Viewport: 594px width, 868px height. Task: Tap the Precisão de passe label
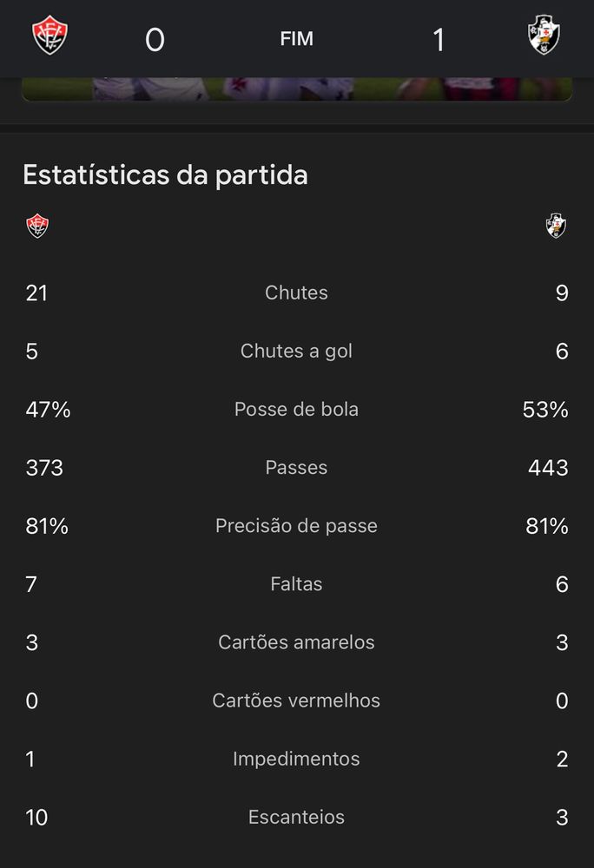296,526
